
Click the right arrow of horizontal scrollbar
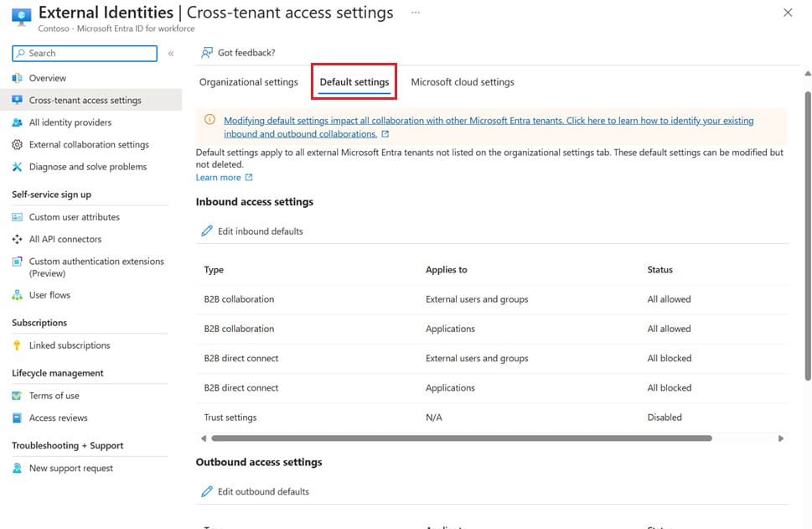click(x=781, y=438)
